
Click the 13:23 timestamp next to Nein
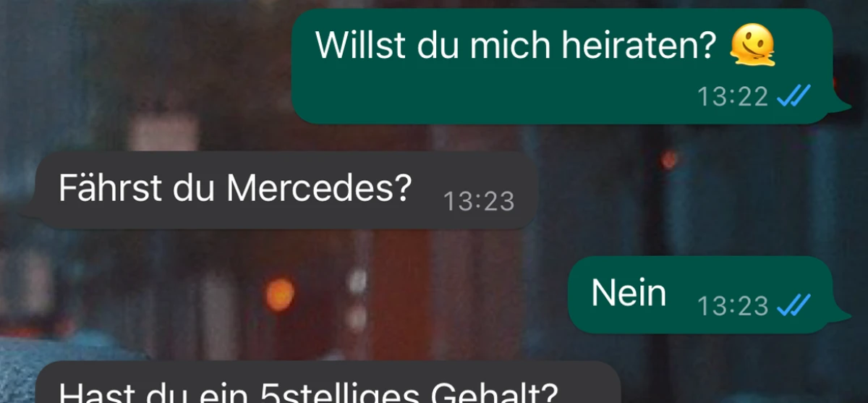pos(733,306)
